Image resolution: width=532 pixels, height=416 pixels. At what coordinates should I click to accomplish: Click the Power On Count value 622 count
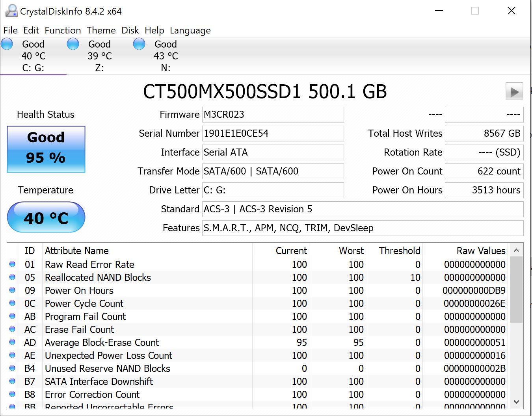click(x=484, y=171)
